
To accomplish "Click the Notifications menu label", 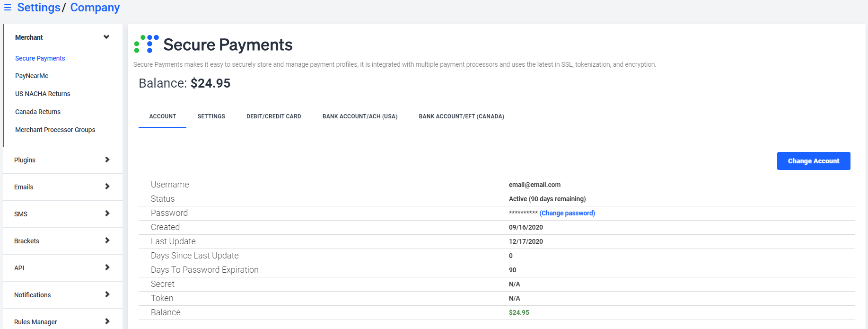I will [32, 295].
